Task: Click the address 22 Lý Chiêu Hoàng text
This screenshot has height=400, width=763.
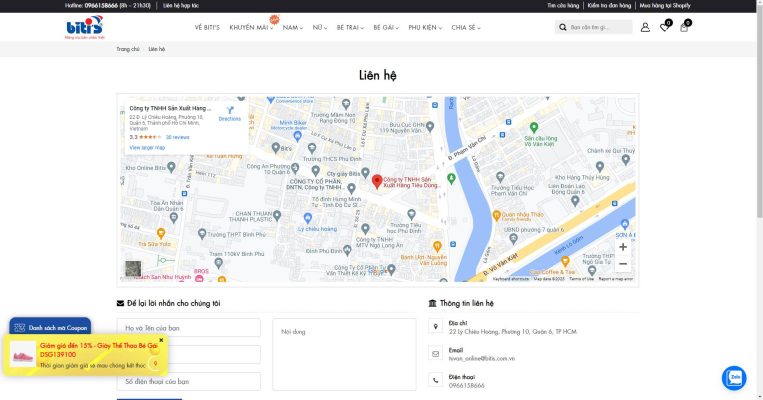Action: (512, 332)
